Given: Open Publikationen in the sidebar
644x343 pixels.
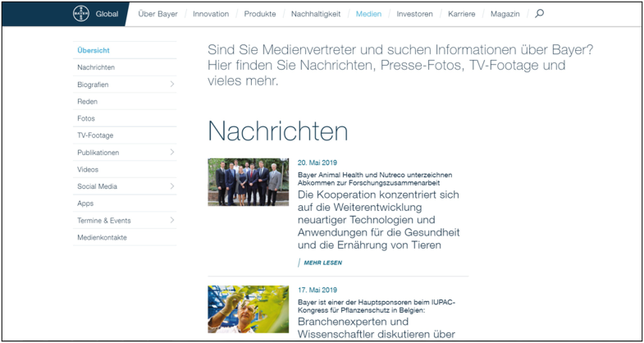Looking at the screenshot, I should tap(125, 153).
